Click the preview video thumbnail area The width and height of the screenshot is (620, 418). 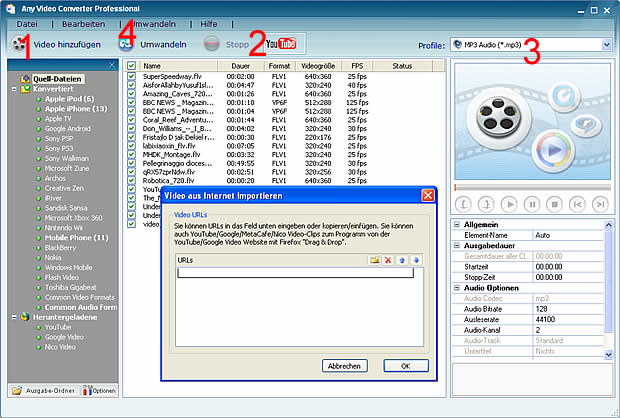point(532,121)
